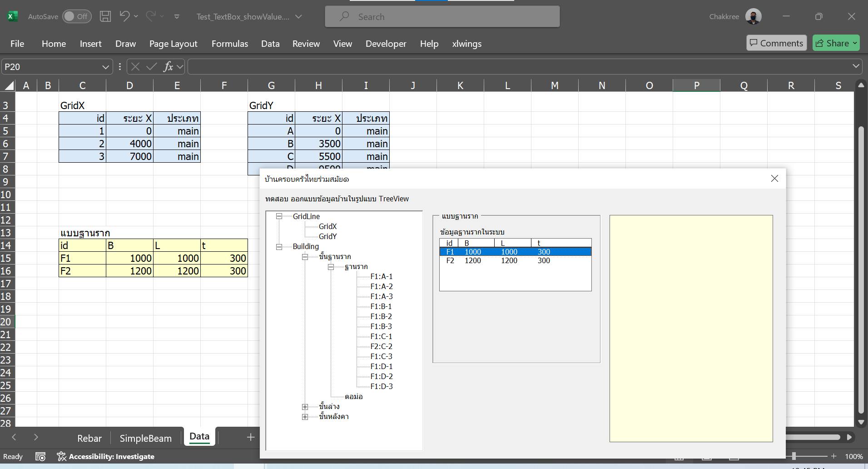Select the F2 row in footing list

coord(515,260)
